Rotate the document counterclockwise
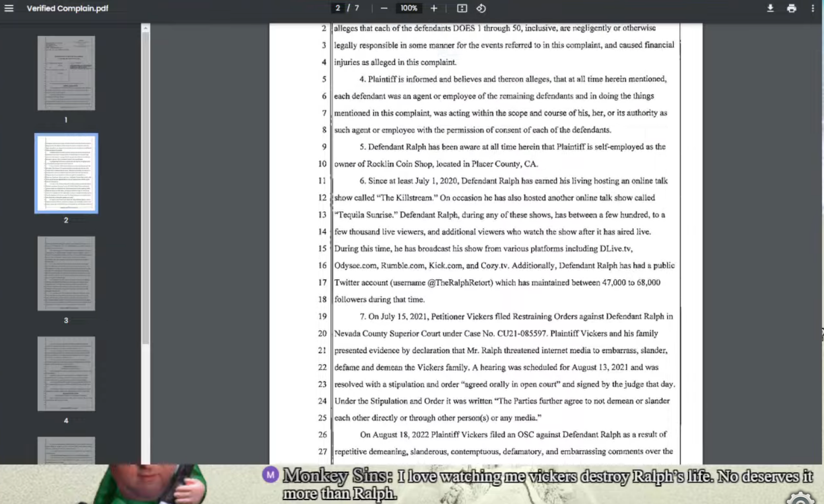Screen dimensions: 824x504 pos(481,8)
